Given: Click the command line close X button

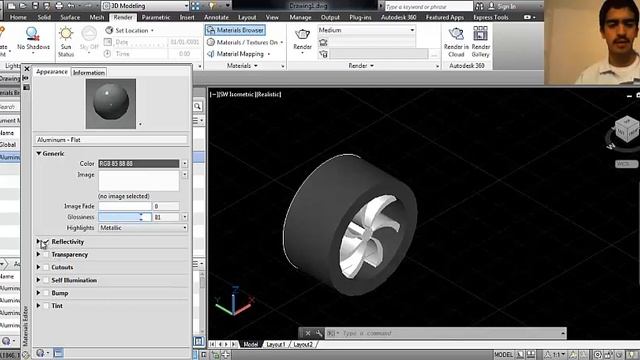Looking at the screenshot, I should click(307, 333).
